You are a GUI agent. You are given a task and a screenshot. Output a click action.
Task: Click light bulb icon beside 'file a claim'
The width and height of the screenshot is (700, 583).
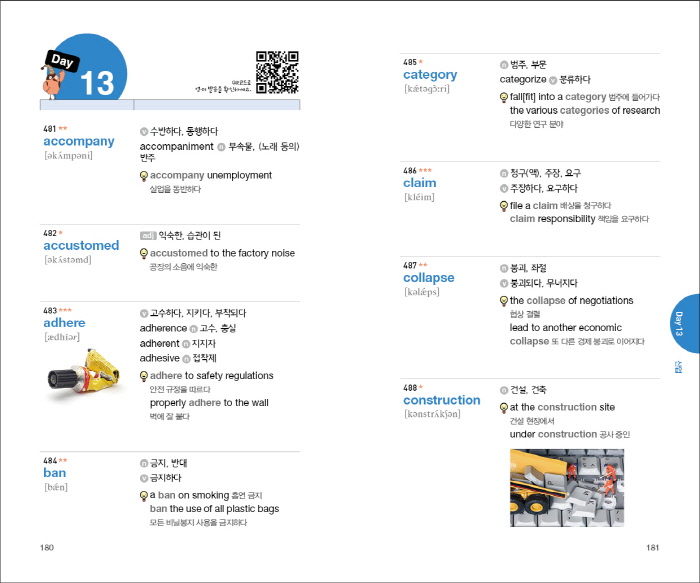pos(504,206)
